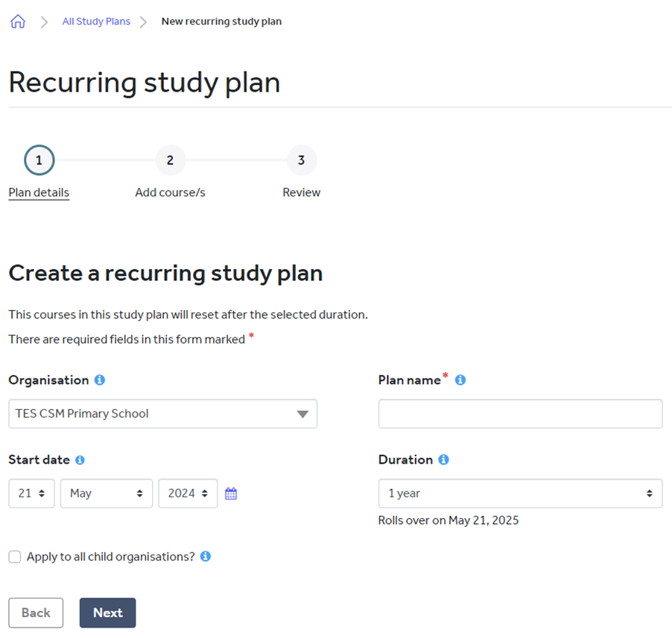Click the Plan name info icon
Image resolution: width=672 pixels, height=638 pixels.
point(460,379)
